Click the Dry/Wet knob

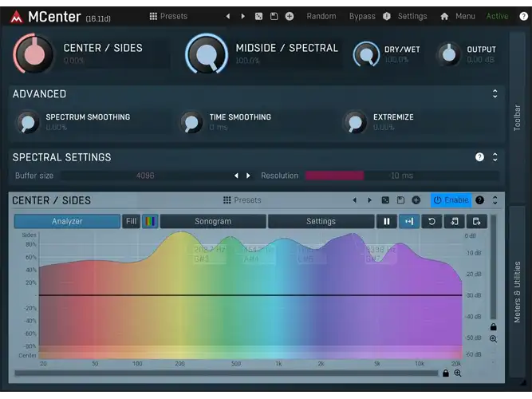point(366,54)
